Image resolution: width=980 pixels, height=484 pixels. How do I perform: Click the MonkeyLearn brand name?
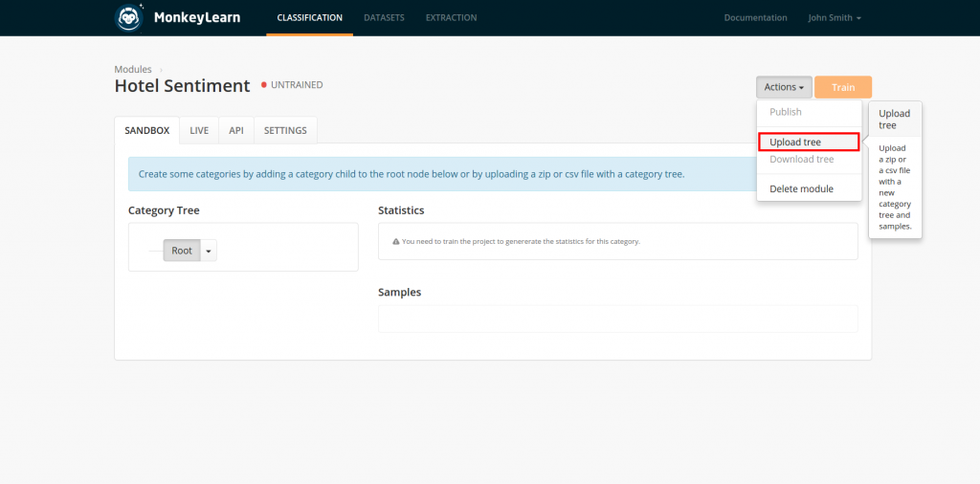197,17
